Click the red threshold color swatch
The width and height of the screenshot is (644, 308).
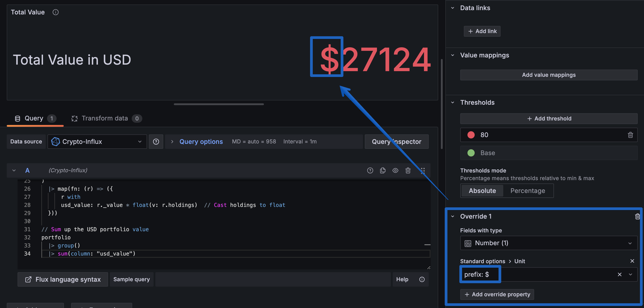(471, 135)
